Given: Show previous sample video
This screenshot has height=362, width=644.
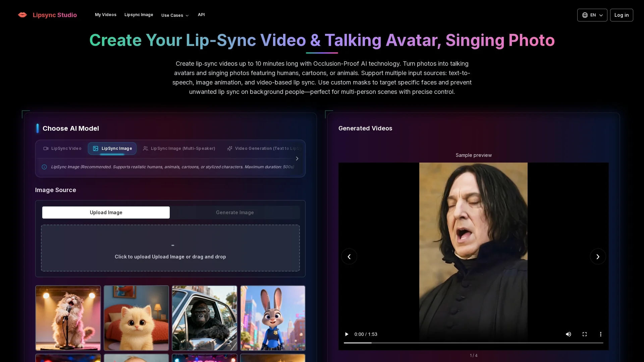Looking at the screenshot, I should [x=349, y=257].
